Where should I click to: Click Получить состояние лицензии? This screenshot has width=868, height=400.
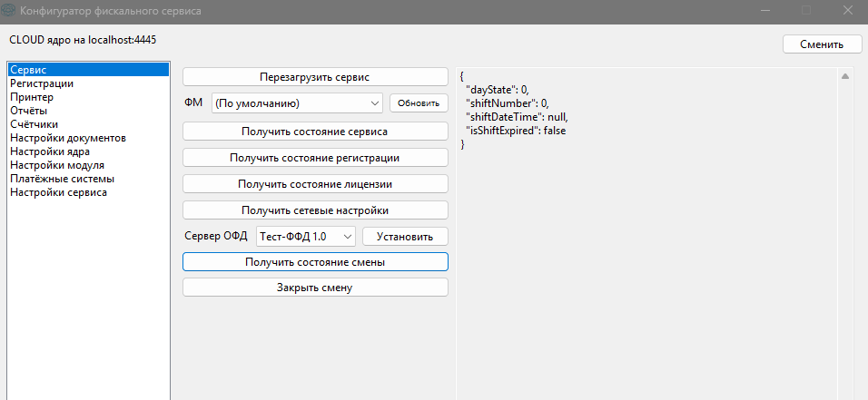click(315, 184)
